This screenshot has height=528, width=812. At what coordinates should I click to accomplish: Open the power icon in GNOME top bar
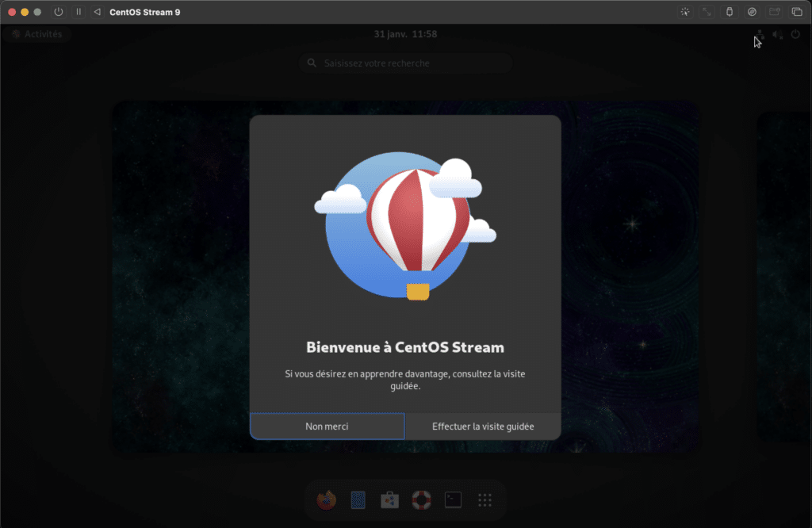pos(795,35)
